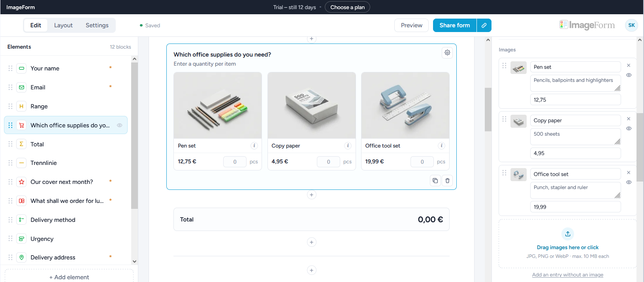Switch to the Layout tab

63,25
